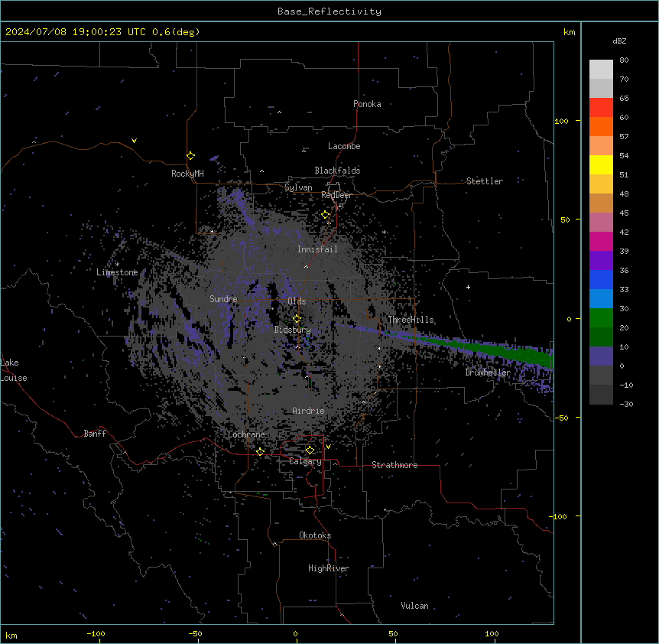Click the Base_Reflectivity title text
This screenshot has width=659, height=644.
(x=329, y=11)
